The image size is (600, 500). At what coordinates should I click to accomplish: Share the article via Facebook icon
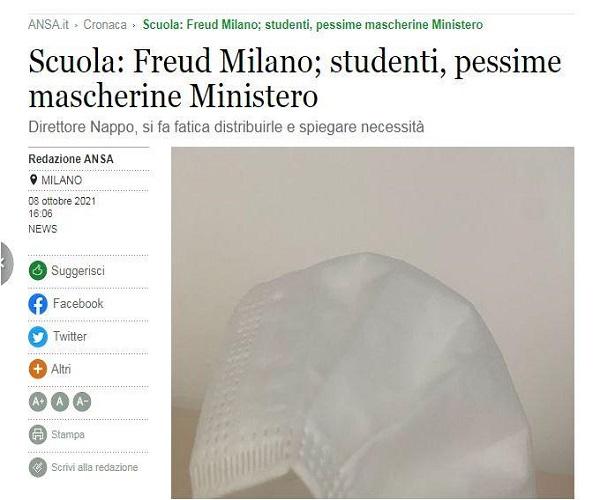[x=38, y=304]
